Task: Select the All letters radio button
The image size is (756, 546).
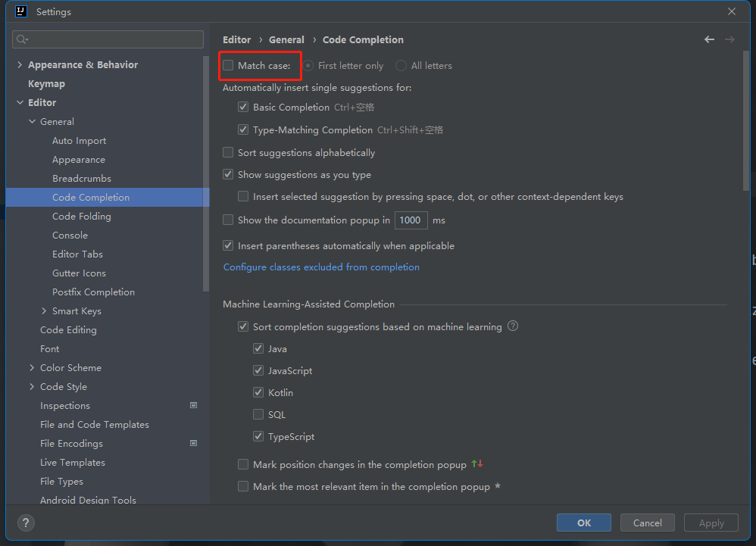Action: 401,66
